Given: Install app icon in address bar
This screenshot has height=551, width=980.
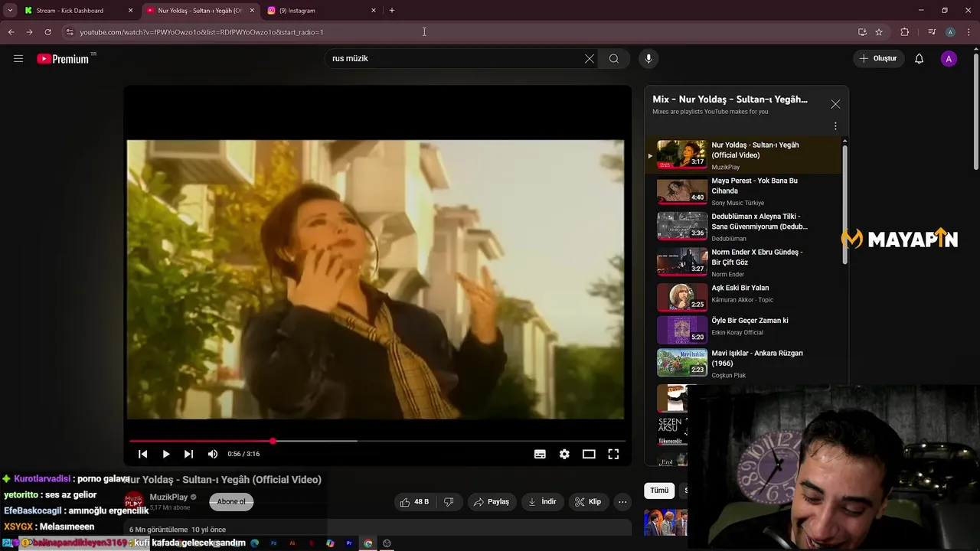Looking at the screenshot, I should (862, 32).
